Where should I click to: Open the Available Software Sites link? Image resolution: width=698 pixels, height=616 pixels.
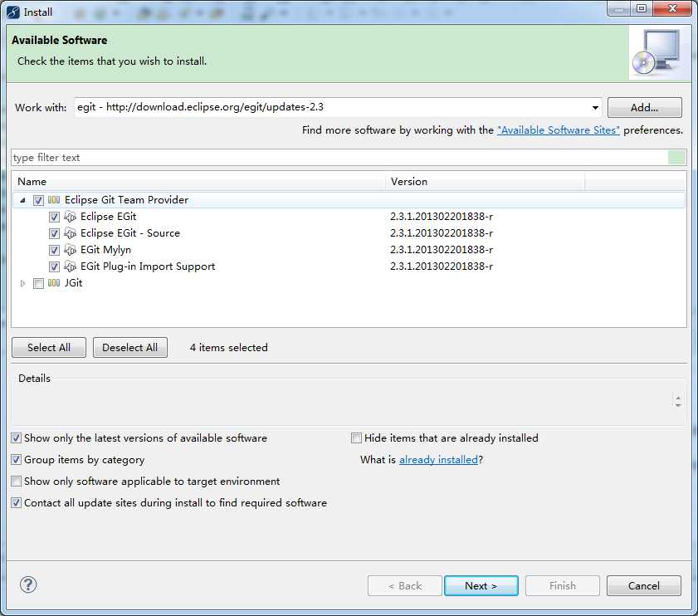pos(559,130)
